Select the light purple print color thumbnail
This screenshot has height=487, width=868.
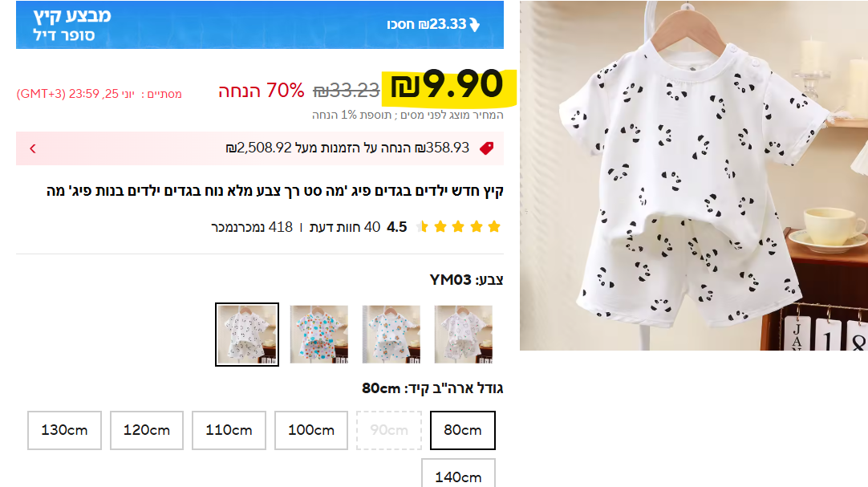click(x=464, y=335)
